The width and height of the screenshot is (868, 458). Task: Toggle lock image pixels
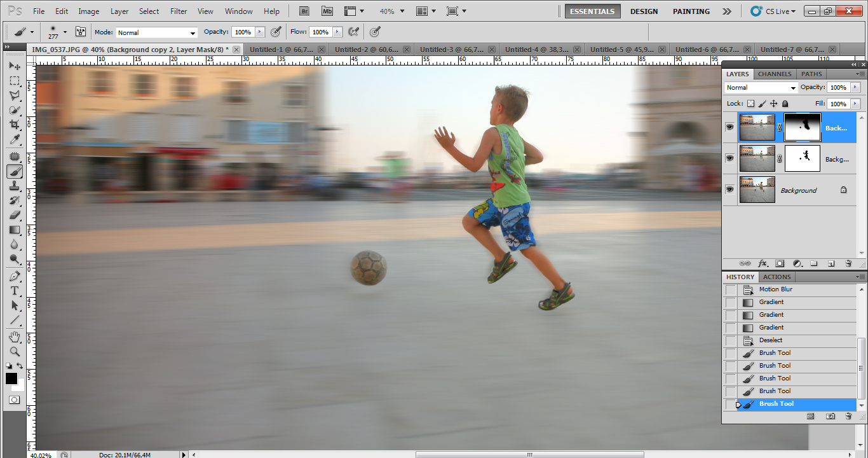tap(762, 104)
